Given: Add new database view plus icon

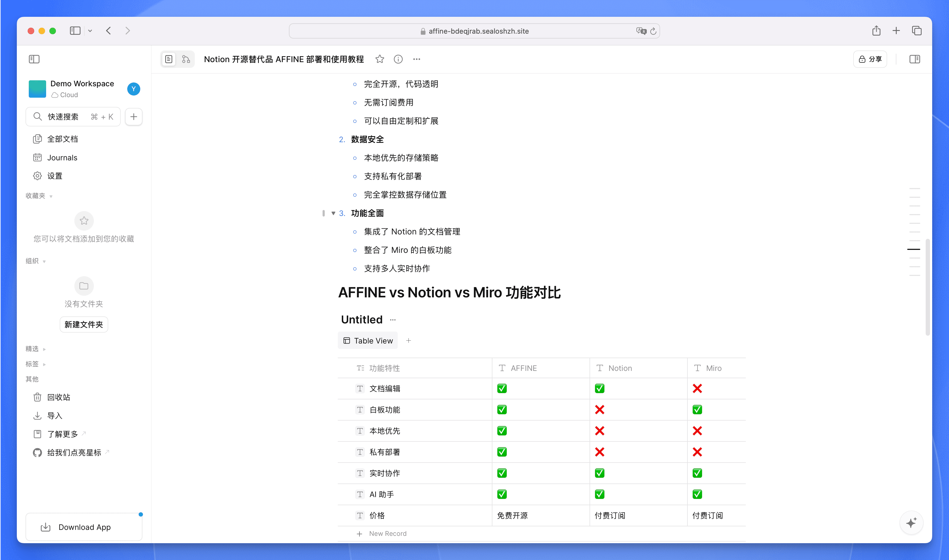Looking at the screenshot, I should click(408, 341).
